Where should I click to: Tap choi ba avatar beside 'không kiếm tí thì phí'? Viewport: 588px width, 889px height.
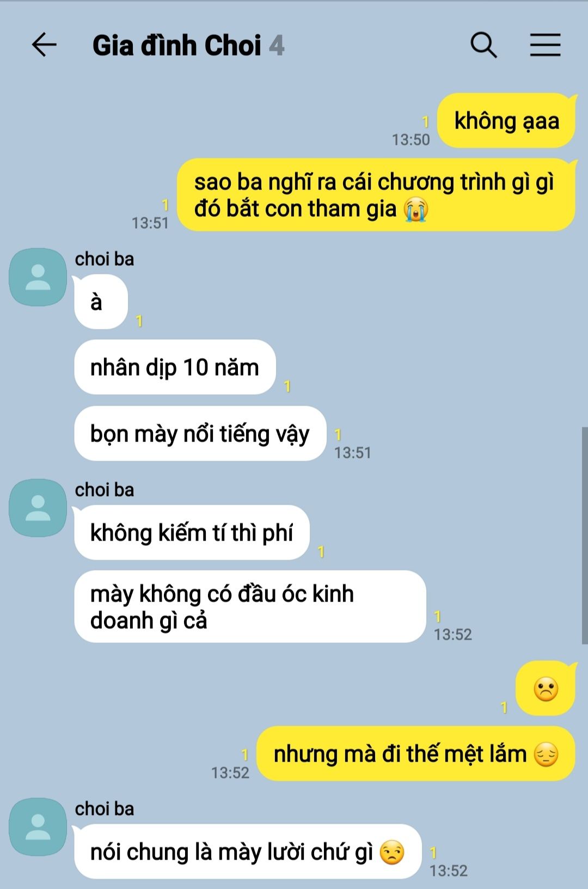click(38, 508)
